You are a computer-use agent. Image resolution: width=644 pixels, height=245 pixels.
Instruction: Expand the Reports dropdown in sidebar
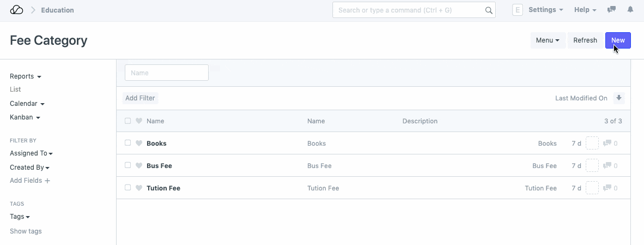pos(26,76)
